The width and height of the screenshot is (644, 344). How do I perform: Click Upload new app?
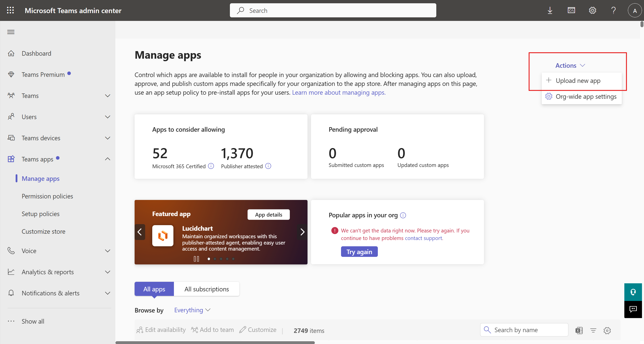[578, 80]
